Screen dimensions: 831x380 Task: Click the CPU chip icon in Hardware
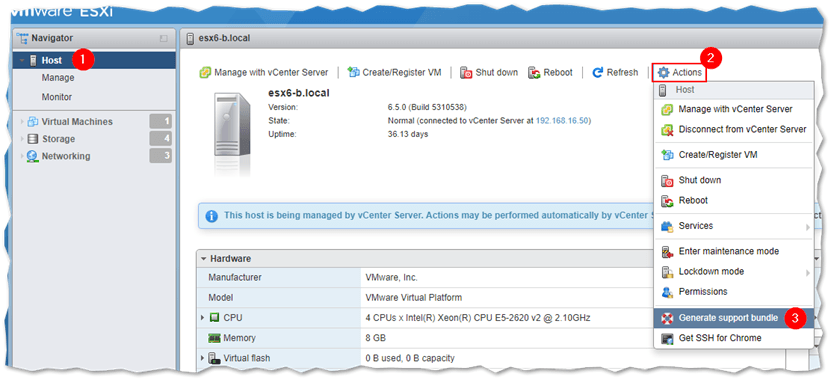(x=214, y=318)
